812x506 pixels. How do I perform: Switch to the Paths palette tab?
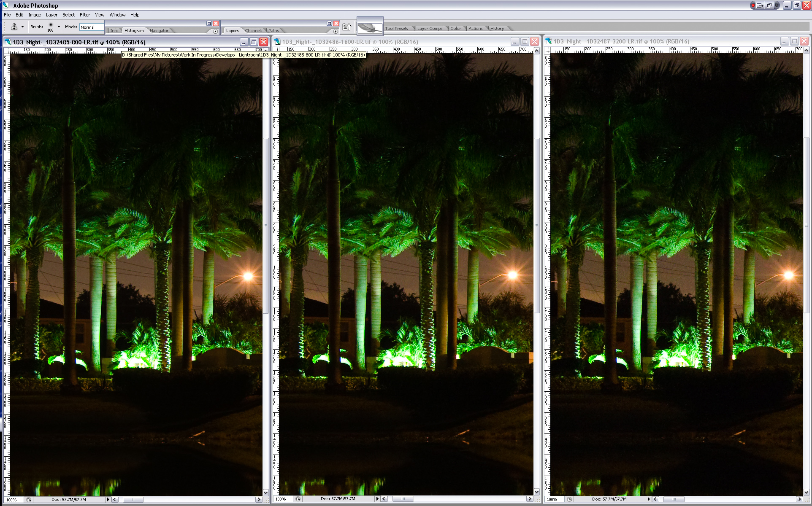tap(273, 30)
